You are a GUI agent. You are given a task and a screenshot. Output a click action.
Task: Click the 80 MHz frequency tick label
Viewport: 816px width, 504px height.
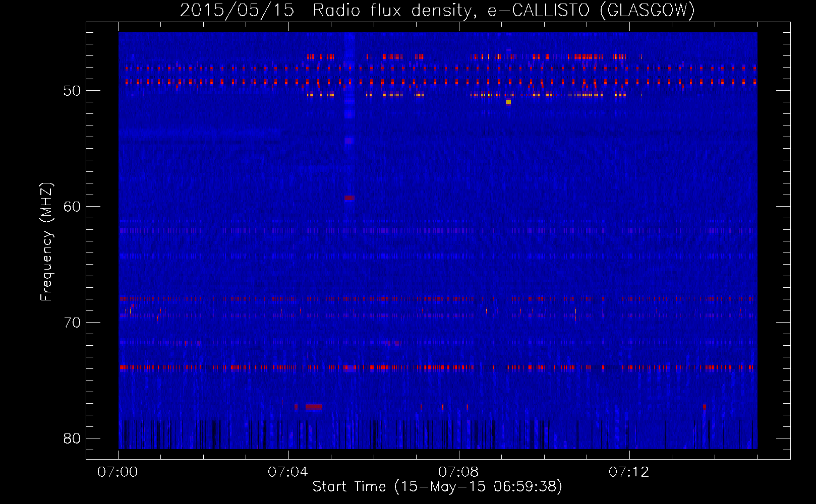pyautogui.click(x=72, y=438)
